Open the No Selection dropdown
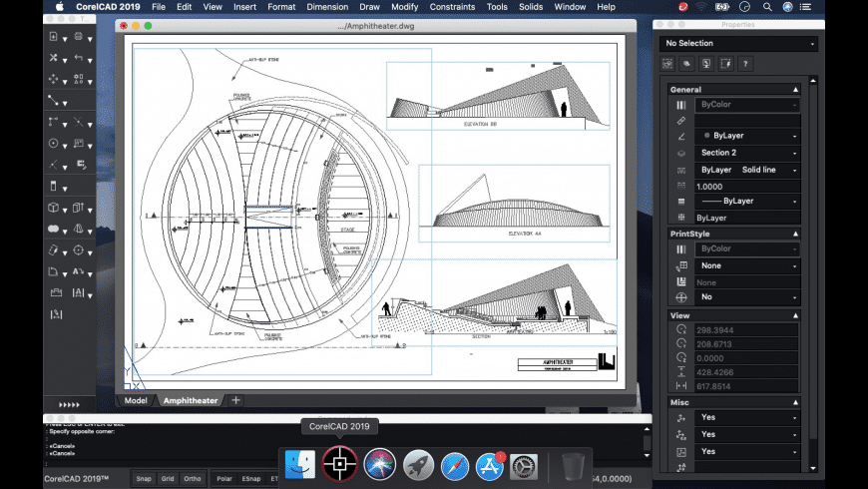The width and height of the screenshot is (868, 489). 738,44
